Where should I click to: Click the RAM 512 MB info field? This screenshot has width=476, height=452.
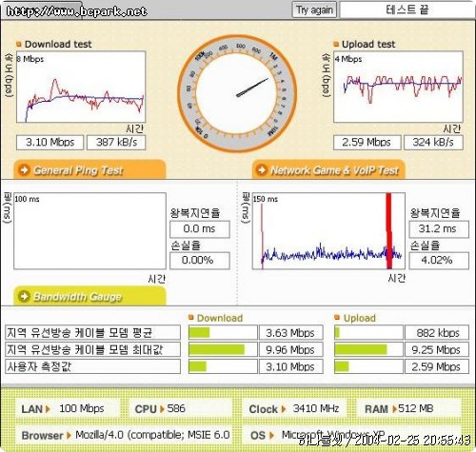pos(408,408)
